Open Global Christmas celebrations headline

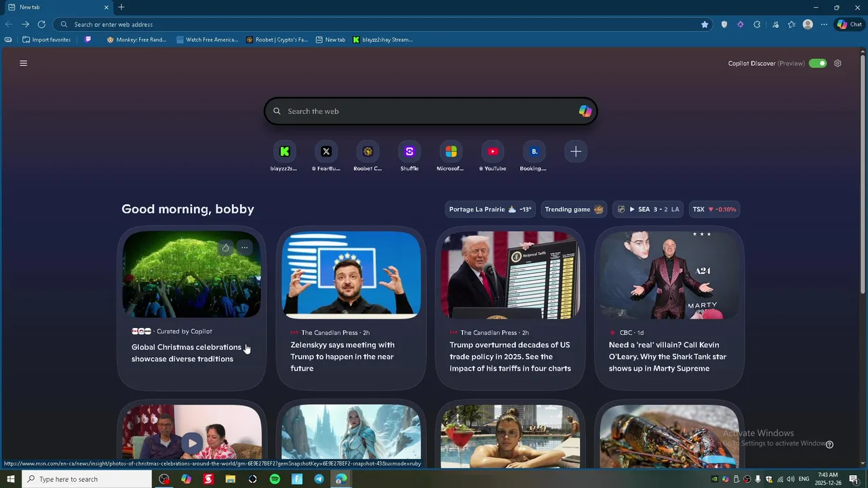[x=187, y=353]
